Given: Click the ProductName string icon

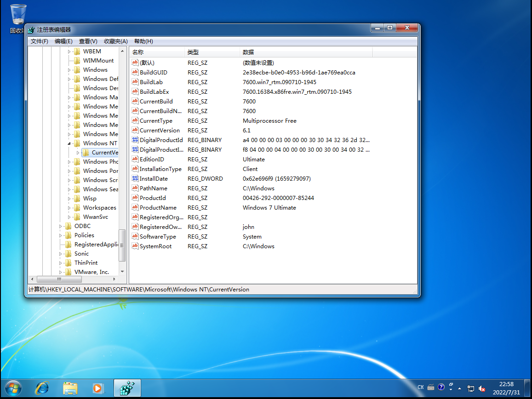Looking at the screenshot, I should click(135, 207).
